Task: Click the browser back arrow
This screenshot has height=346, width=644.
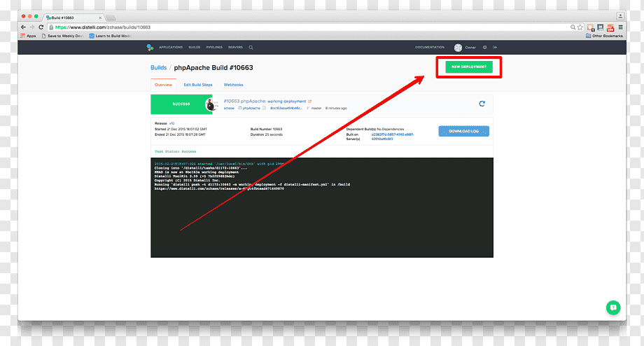Action: click(23, 27)
